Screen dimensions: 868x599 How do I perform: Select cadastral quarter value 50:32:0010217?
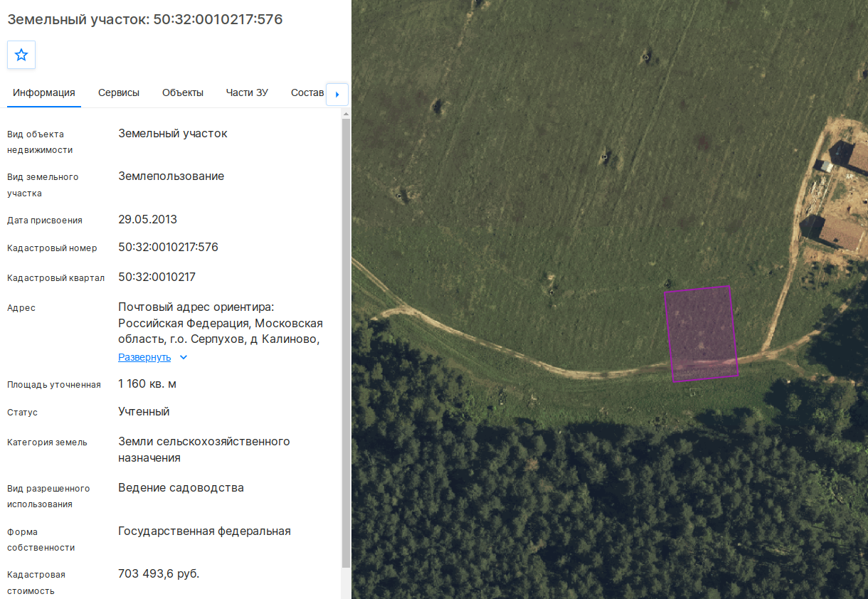click(157, 277)
